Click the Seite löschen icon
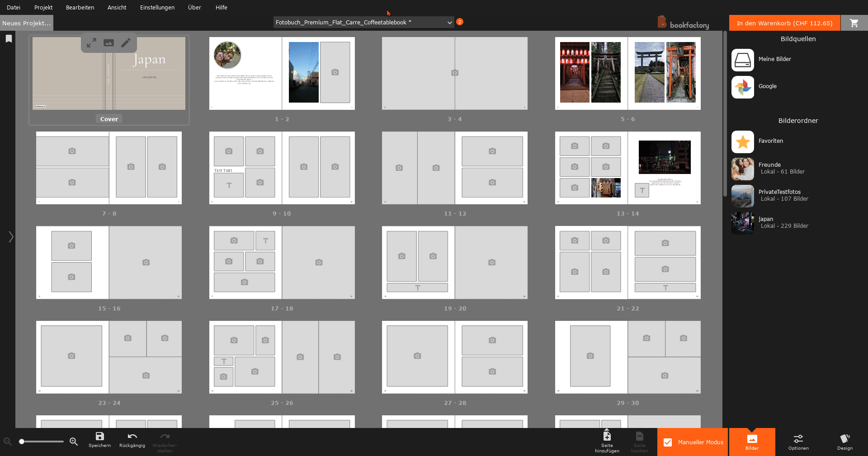This screenshot has width=868, height=456. coord(639,442)
